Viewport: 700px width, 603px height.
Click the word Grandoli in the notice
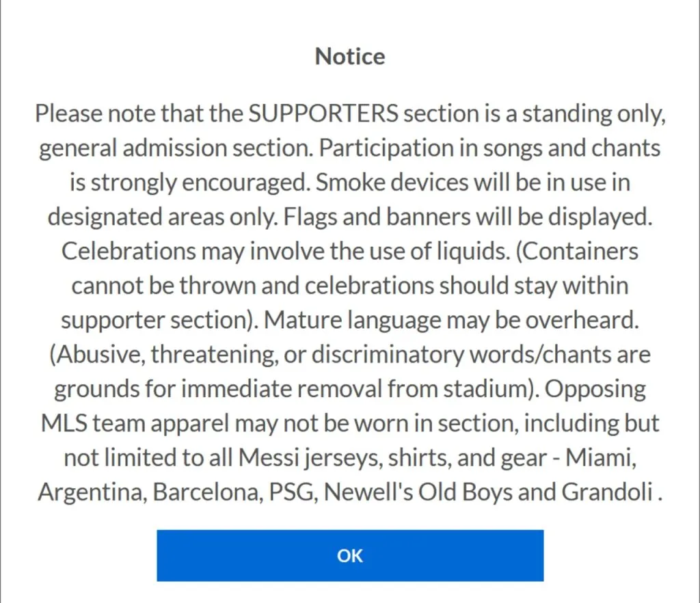tap(608, 492)
